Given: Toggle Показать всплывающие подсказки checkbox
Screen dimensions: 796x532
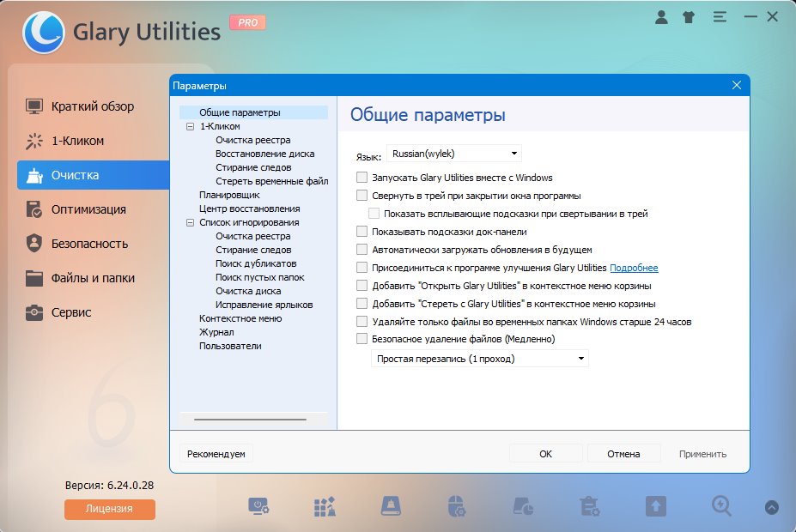Looking at the screenshot, I should click(x=374, y=214).
